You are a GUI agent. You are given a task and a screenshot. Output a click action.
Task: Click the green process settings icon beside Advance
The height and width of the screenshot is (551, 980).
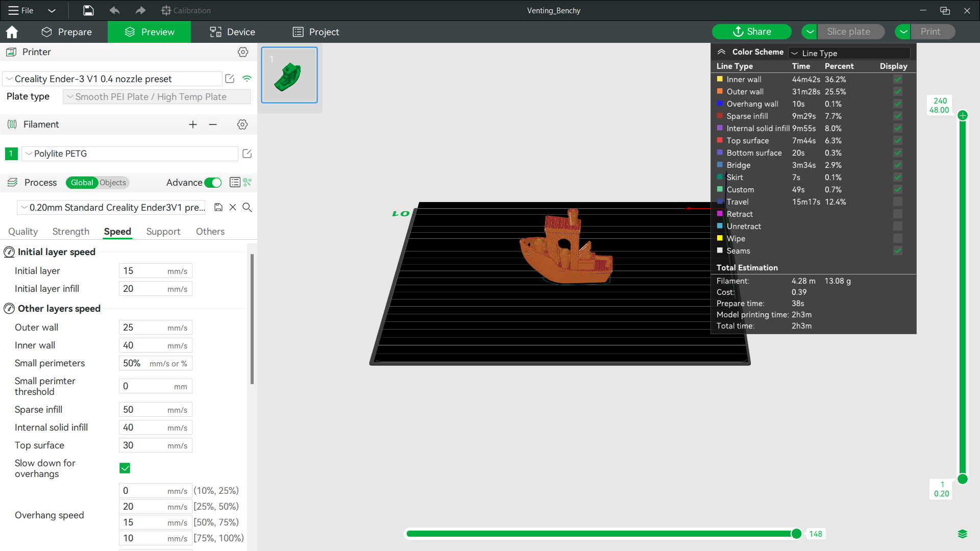(248, 182)
